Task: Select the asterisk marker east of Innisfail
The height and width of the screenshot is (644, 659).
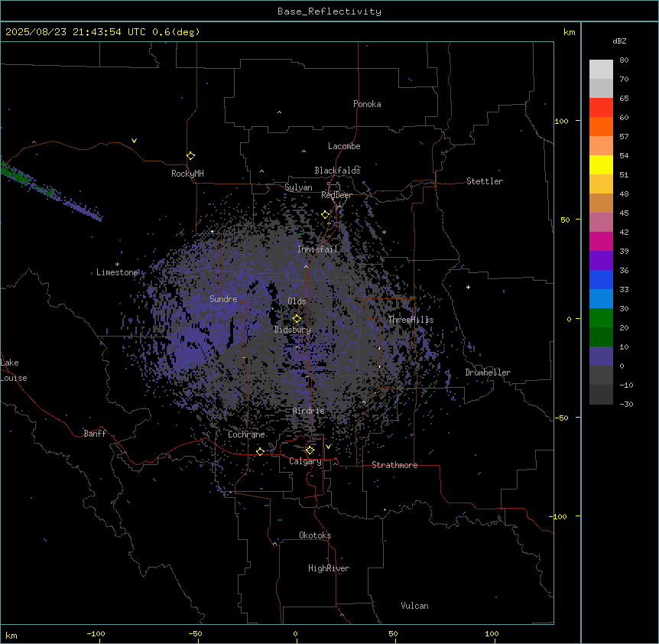Action: coord(384,232)
